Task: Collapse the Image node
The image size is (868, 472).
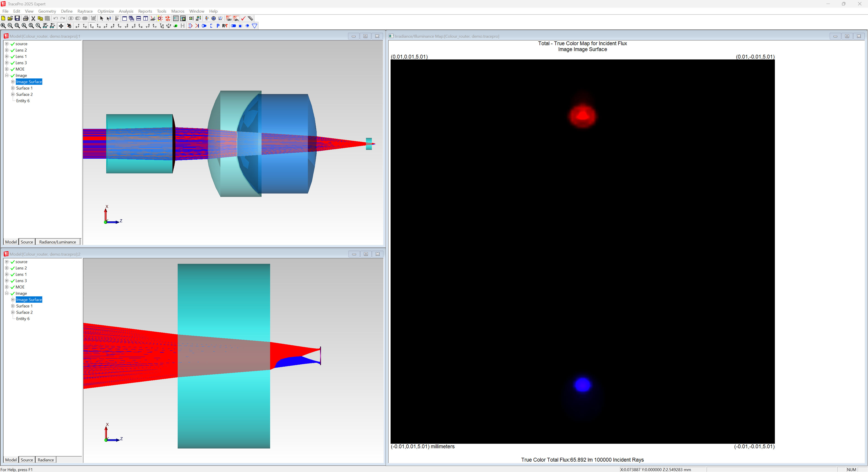Action: pos(7,76)
